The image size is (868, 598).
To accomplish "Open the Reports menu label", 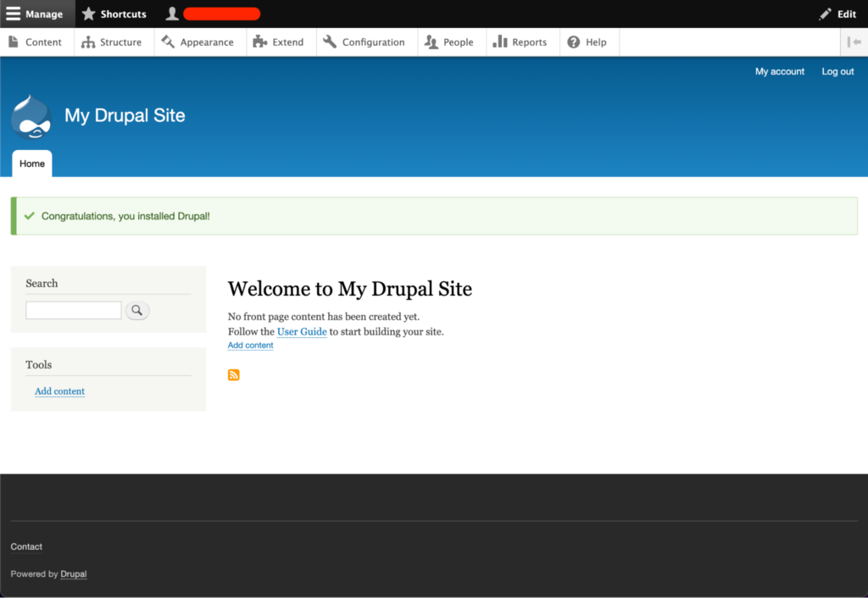I will tap(529, 42).
